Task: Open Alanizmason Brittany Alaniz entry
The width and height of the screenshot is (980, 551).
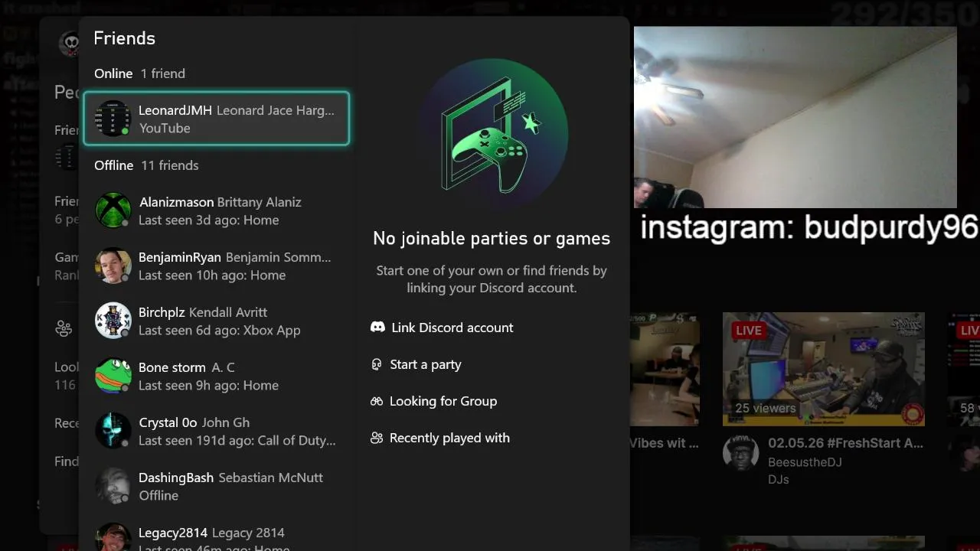Action: [x=216, y=210]
